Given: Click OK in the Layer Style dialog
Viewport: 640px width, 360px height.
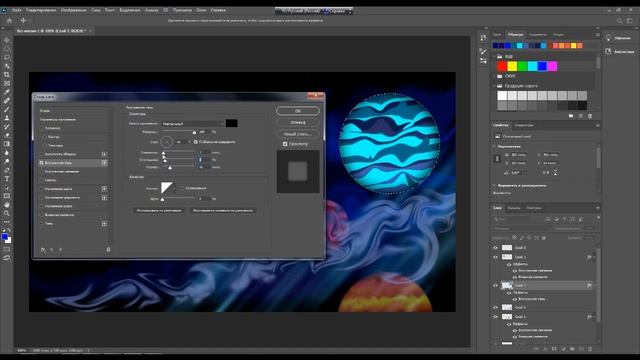Looking at the screenshot, I should 298,111.
